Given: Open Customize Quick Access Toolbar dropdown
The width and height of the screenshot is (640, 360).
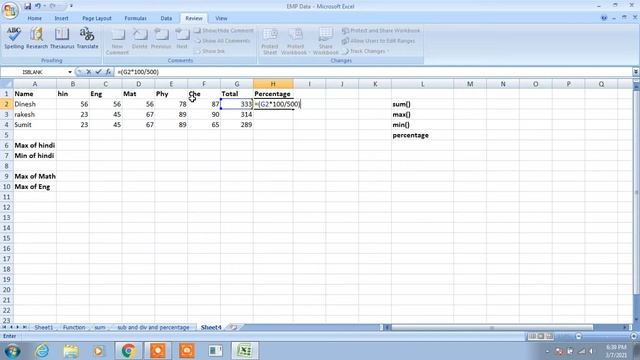Looking at the screenshot, I should click(x=71, y=6).
